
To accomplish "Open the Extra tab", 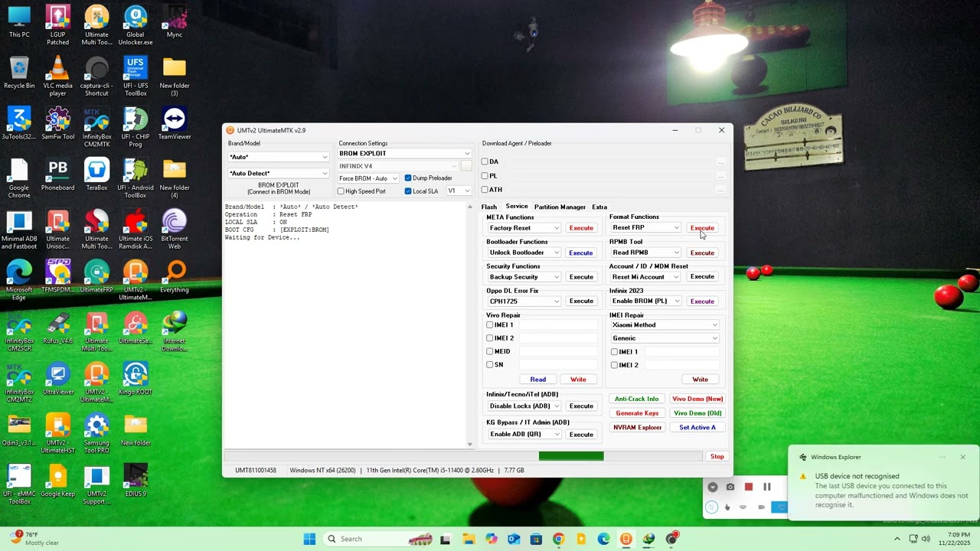I will click(x=599, y=207).
